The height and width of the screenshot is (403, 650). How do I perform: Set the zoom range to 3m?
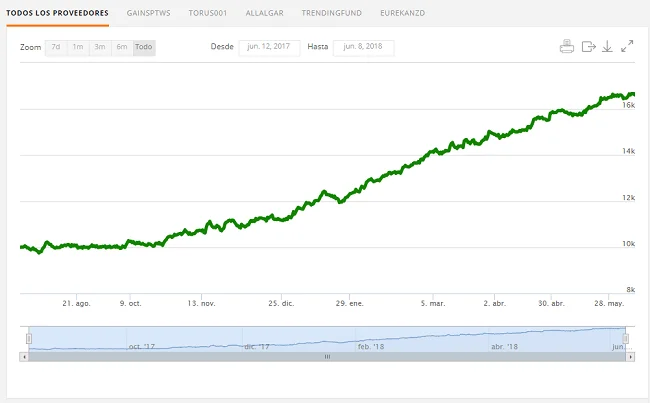pos(100,47)
